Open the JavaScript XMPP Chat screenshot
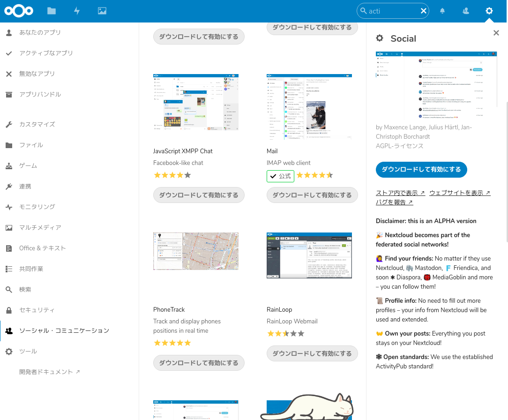 196,102
